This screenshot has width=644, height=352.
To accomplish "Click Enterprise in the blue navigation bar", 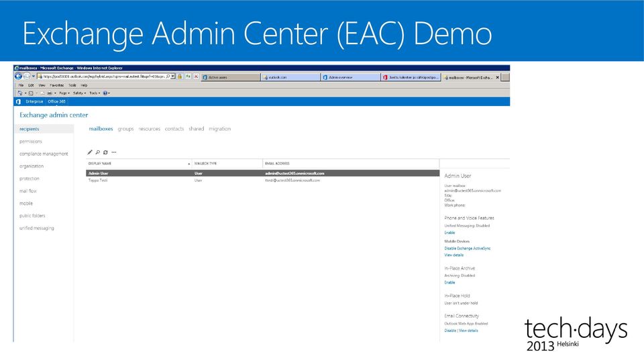I will [34, 101].
